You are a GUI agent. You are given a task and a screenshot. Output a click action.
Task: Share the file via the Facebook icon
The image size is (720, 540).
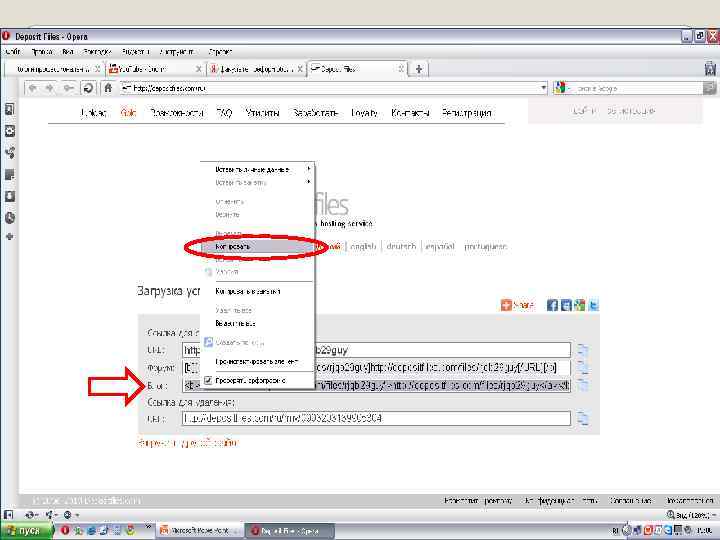point(552,305)
